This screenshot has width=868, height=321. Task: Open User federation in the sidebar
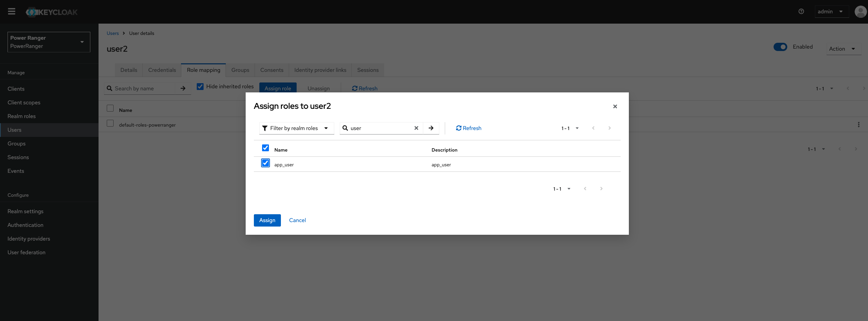[49, 253]
